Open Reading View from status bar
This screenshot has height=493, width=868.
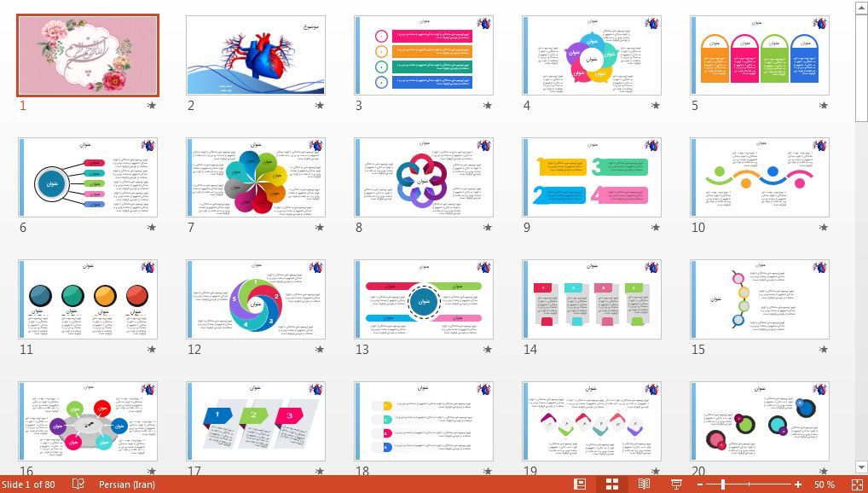click(x=644, y=484)
